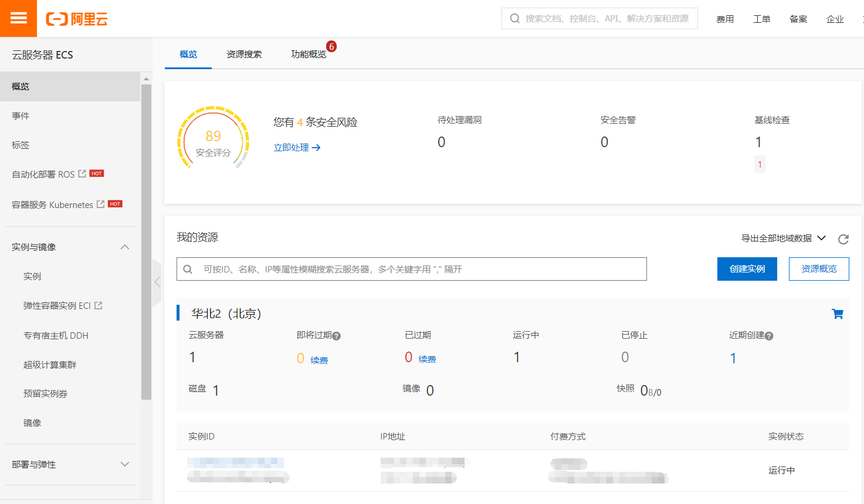Click the 实例ID column header

(201, 437)
